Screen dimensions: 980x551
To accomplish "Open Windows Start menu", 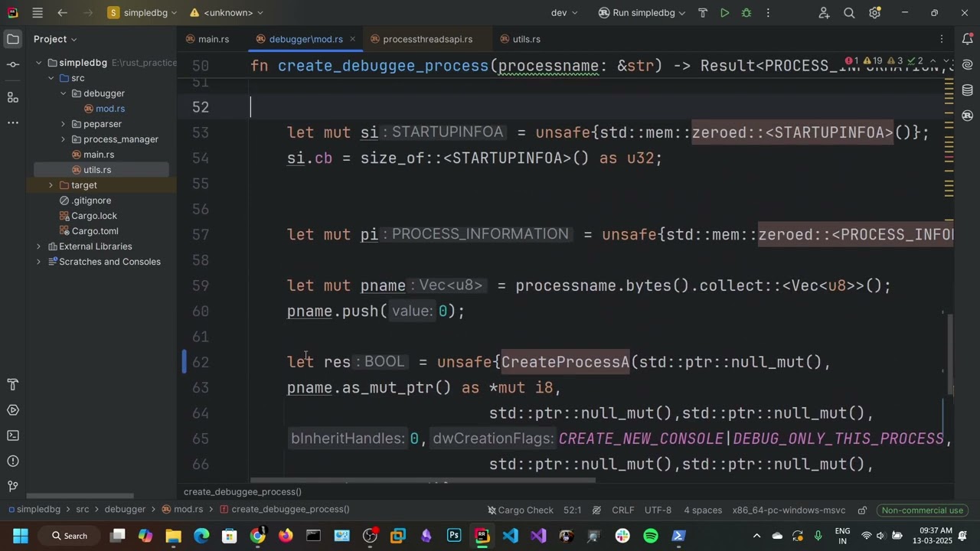I will point(20,536).
